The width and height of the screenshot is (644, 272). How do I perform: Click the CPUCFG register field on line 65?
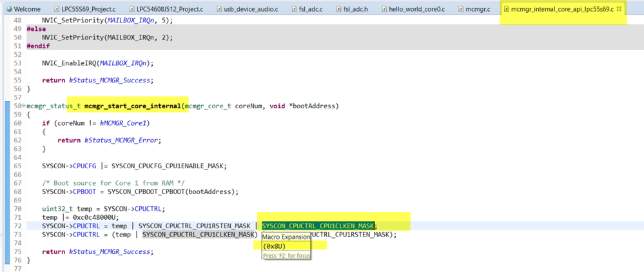pyautogui.click(x=84, y=166)
